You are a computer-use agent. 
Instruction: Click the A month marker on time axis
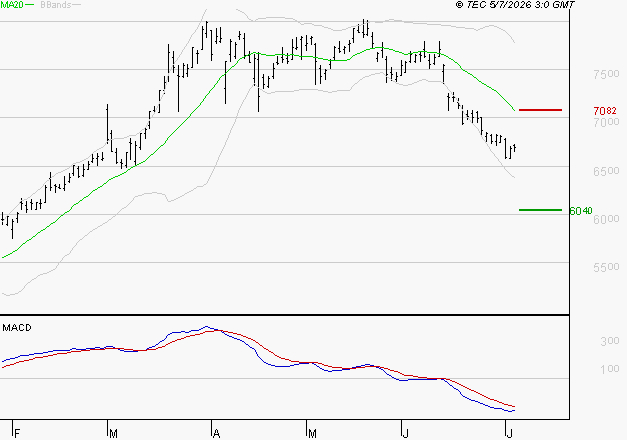click(216, 433)
